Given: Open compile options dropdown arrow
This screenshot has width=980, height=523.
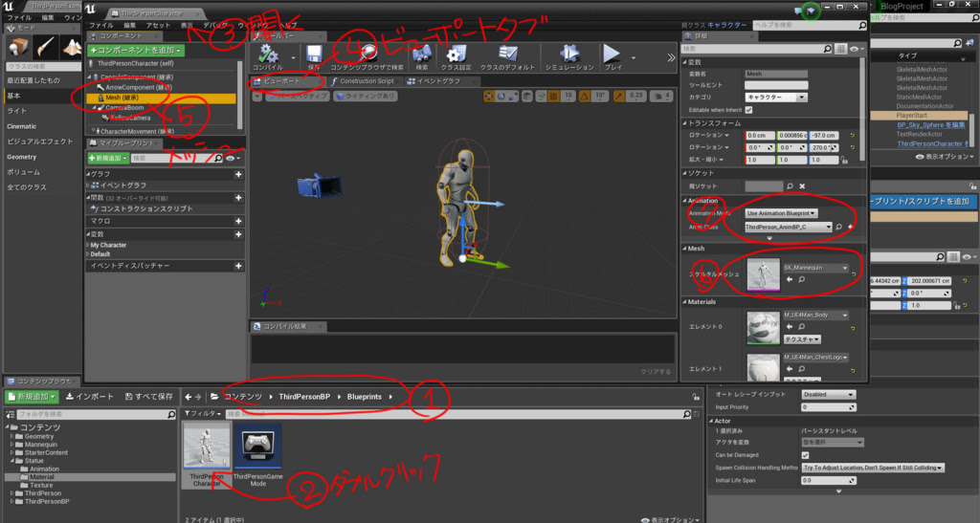Looking at the screenshot, I should 293,57.
